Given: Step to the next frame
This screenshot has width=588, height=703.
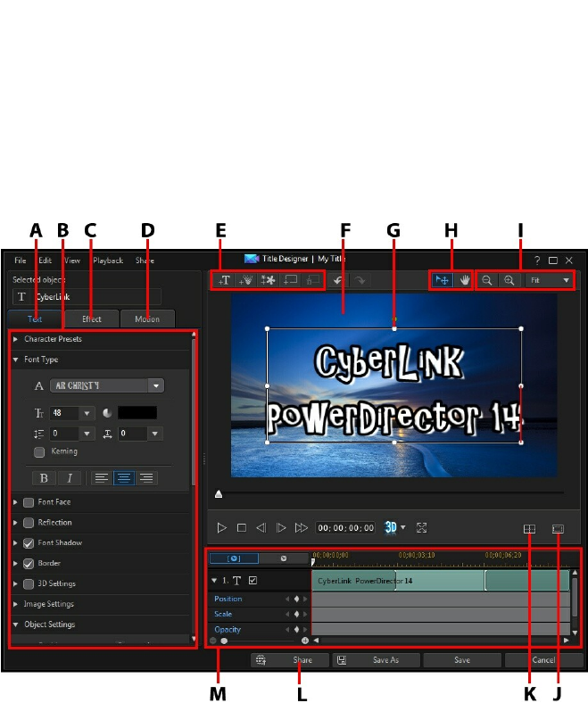Looking at the screenshot, I should [x=281, y=528].
